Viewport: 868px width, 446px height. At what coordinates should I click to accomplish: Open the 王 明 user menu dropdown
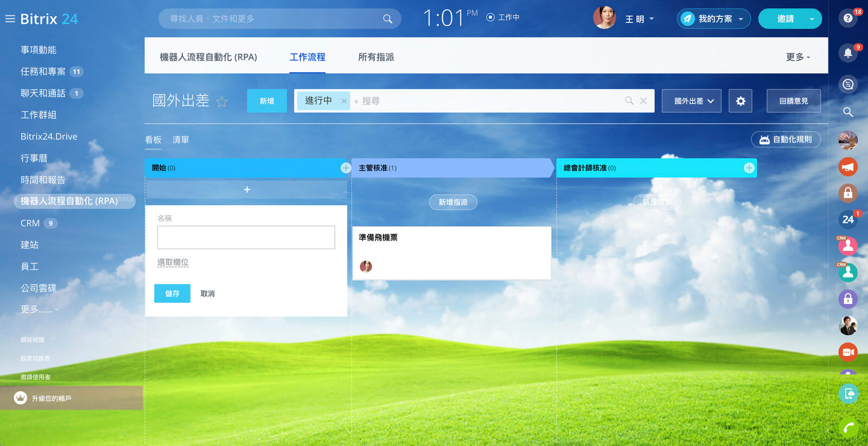click(640, 19)
